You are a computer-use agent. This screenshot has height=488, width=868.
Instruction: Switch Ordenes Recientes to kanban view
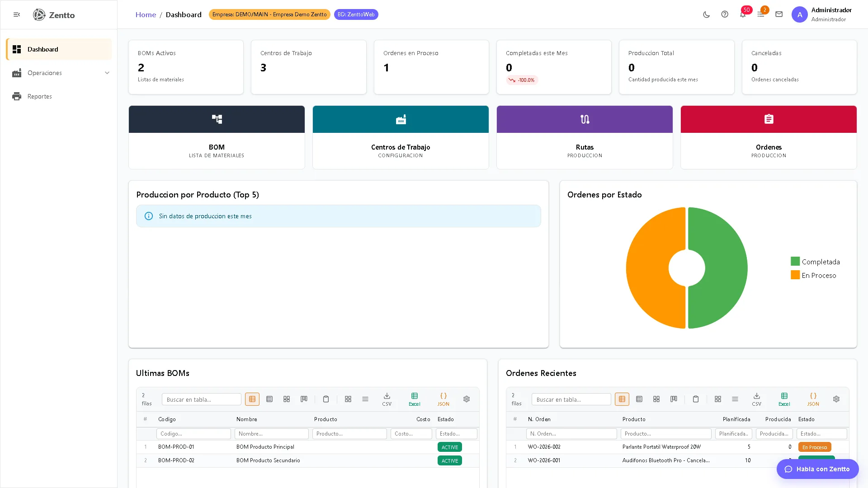point(674,399)
